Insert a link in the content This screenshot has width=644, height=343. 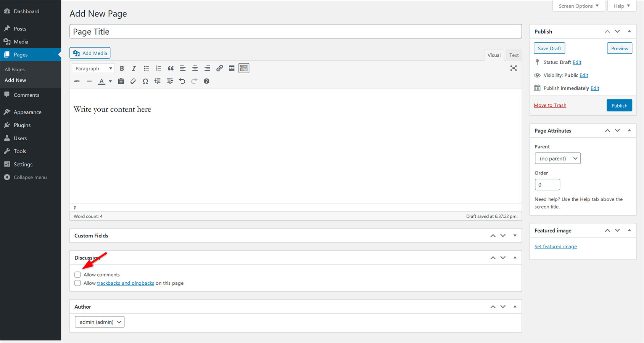[219, 68]
